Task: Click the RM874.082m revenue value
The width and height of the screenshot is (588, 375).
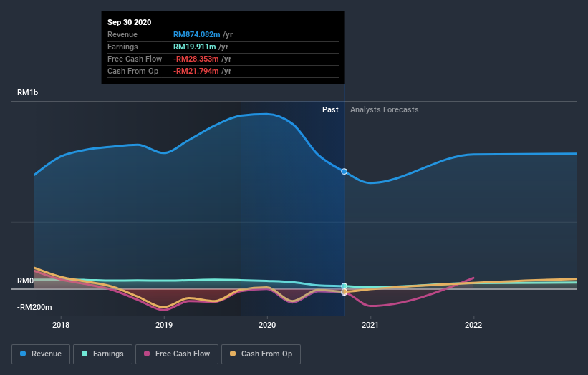Action: [x=196, y=34]
